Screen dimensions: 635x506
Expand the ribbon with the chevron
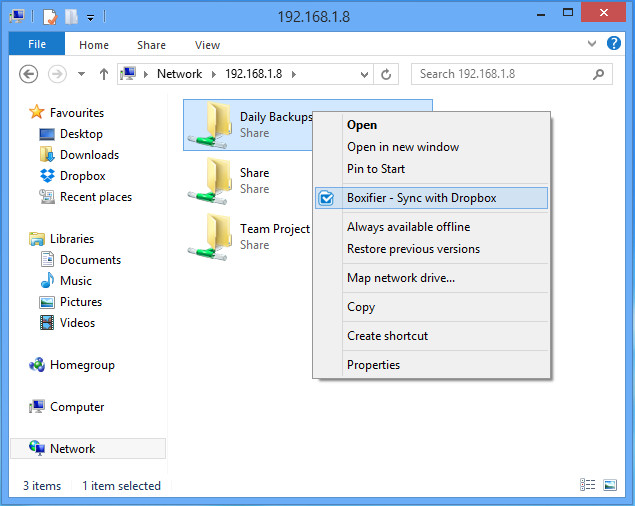(592, 43)
